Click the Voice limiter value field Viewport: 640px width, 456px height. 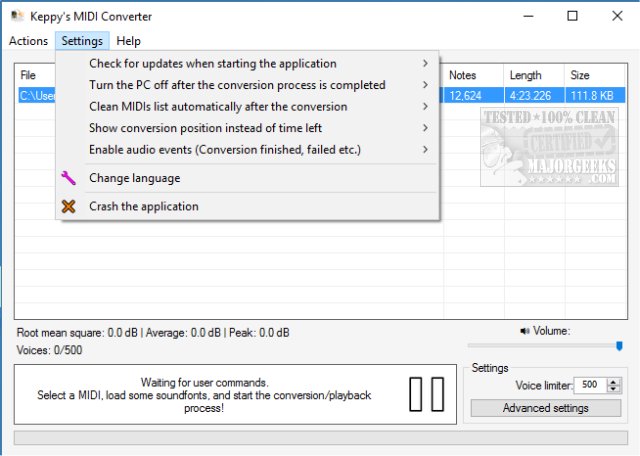point(590,385)
